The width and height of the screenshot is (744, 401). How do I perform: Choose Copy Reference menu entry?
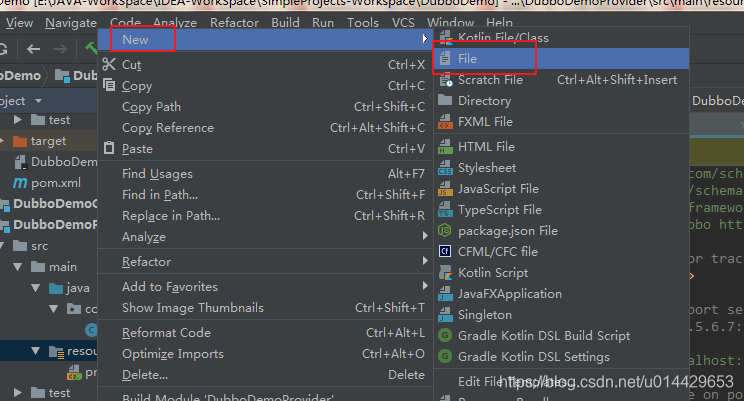pyautogui.click(x=265, y=128)
